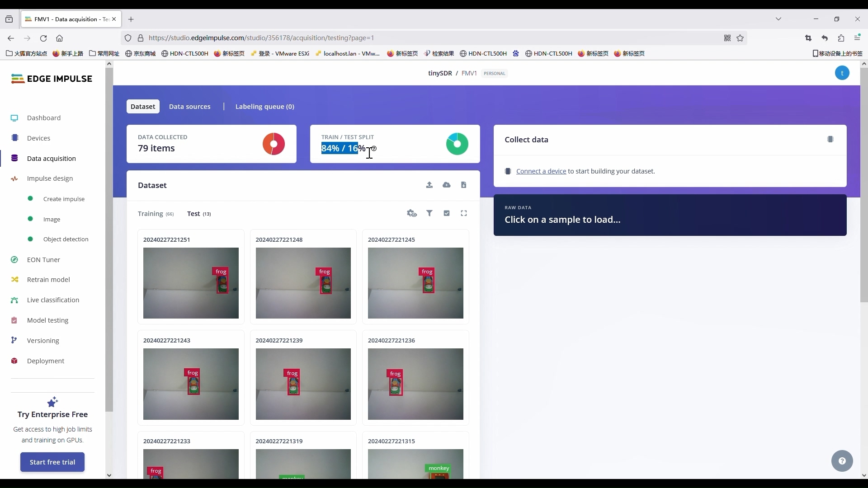868x488 pixels.
Task: Open the help chat bubble button
Action: pos(842,461)
